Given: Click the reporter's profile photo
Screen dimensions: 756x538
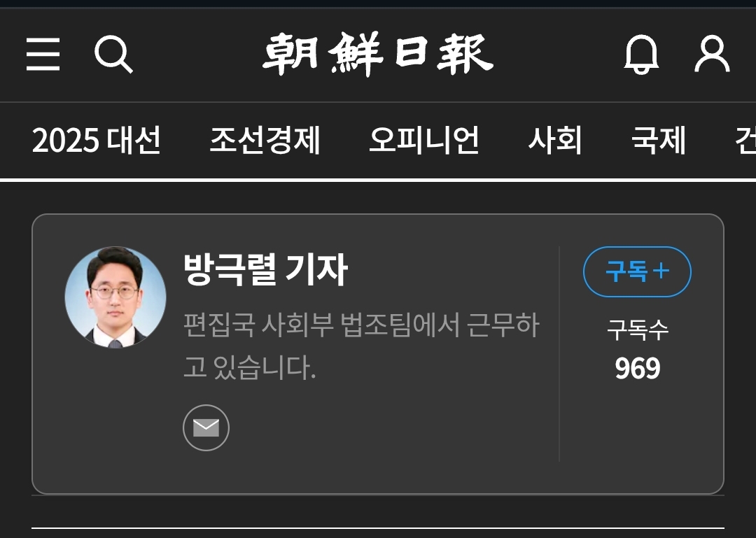Looking at the screenshot, I should point(115,297).
